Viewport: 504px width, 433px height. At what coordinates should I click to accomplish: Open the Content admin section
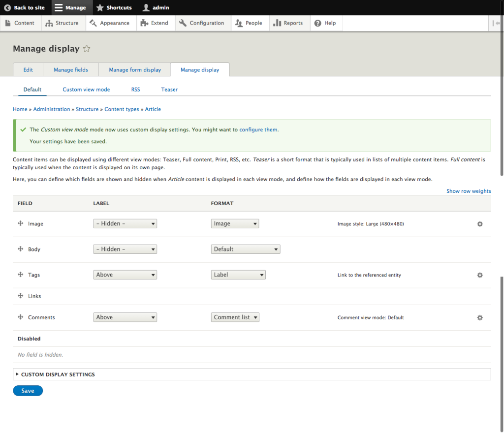point(20,23)
